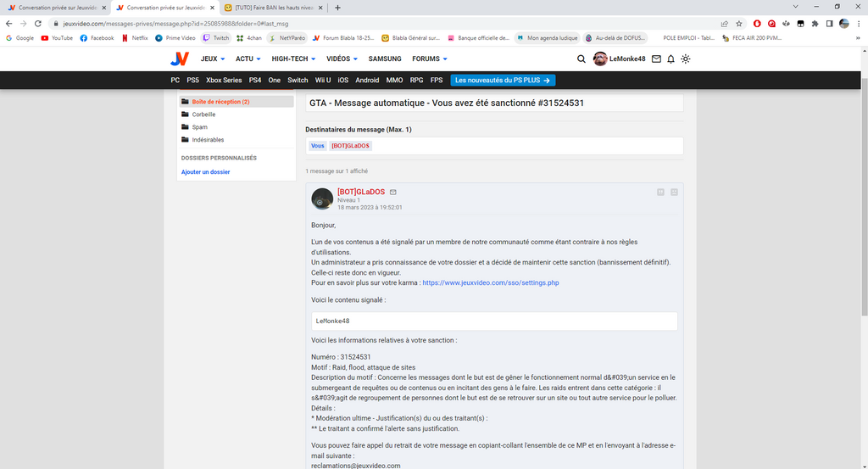This screenshot has width=868, height=469.
Task: Go back in browser history
Action: (x=8, y=24)
